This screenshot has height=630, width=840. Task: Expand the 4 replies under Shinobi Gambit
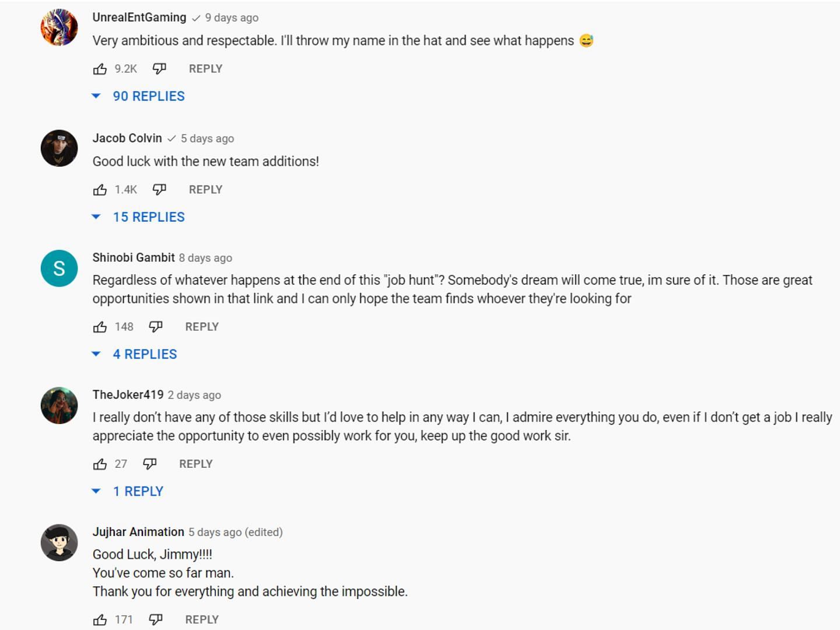pos(145,353)
